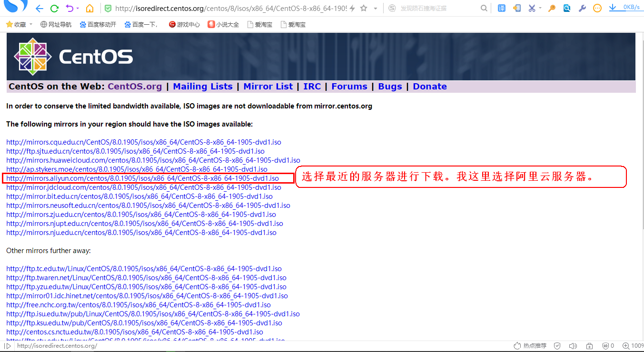Open the 小说大全 bookmark
The height and width of the screenshot is (352, 644).
[x=223, y=24]
